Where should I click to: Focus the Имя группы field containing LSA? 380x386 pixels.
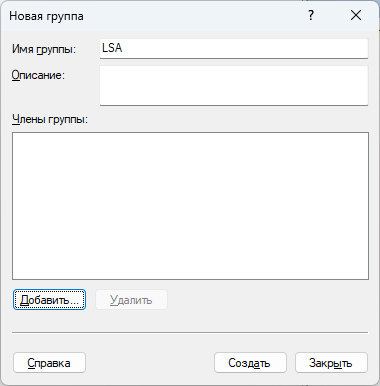tap(234, 49)
